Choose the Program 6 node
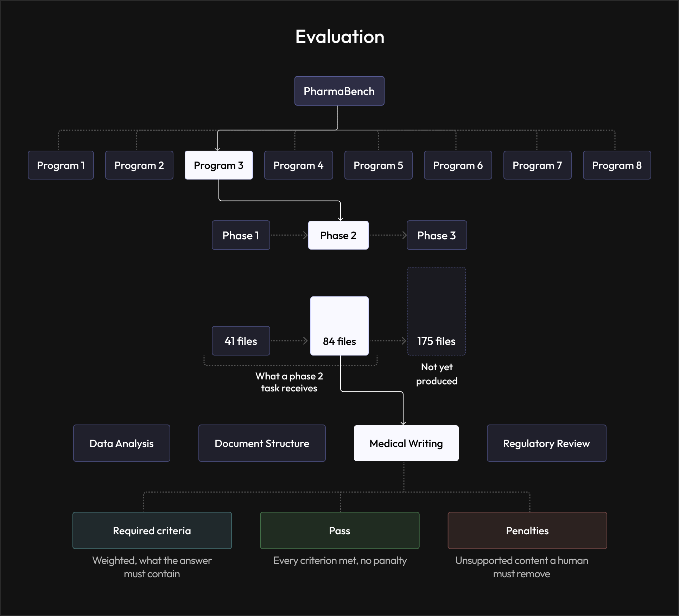Screen dimensions: 679x616 [458, 165]
